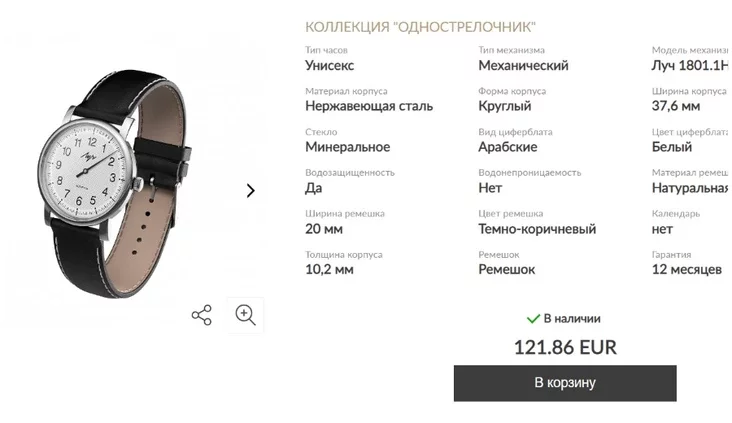
Task: Click the Нержавеющая сталь material value
Action: tap(369, 106)
